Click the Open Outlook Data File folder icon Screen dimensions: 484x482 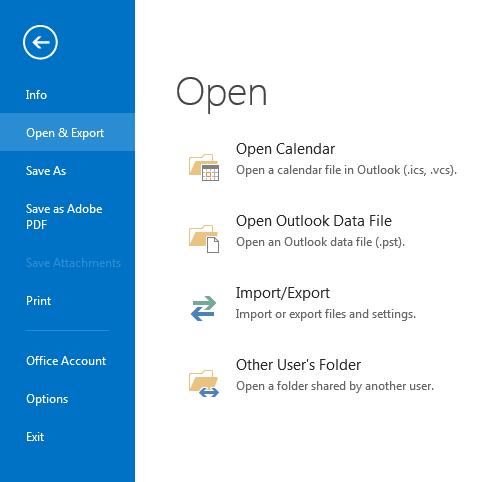[204, 239]
